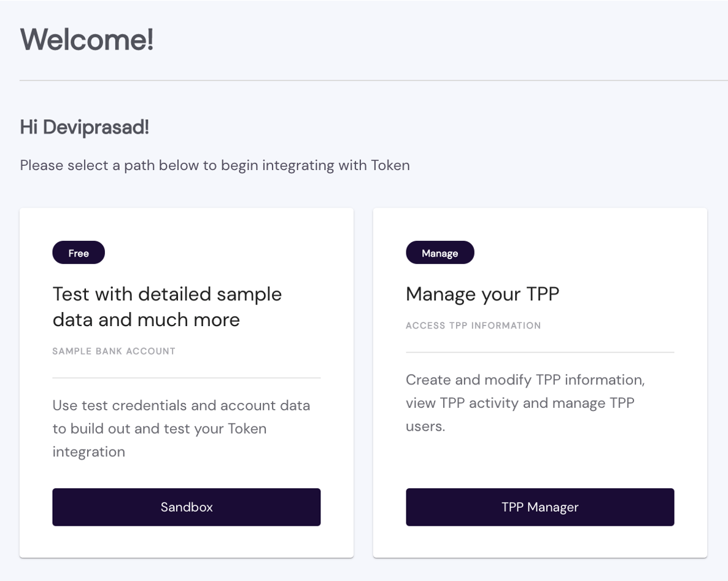This screenshot has width=728, height=581.
Task: Click the 'Test with detailed sample' title line
Action: (167, 294)
